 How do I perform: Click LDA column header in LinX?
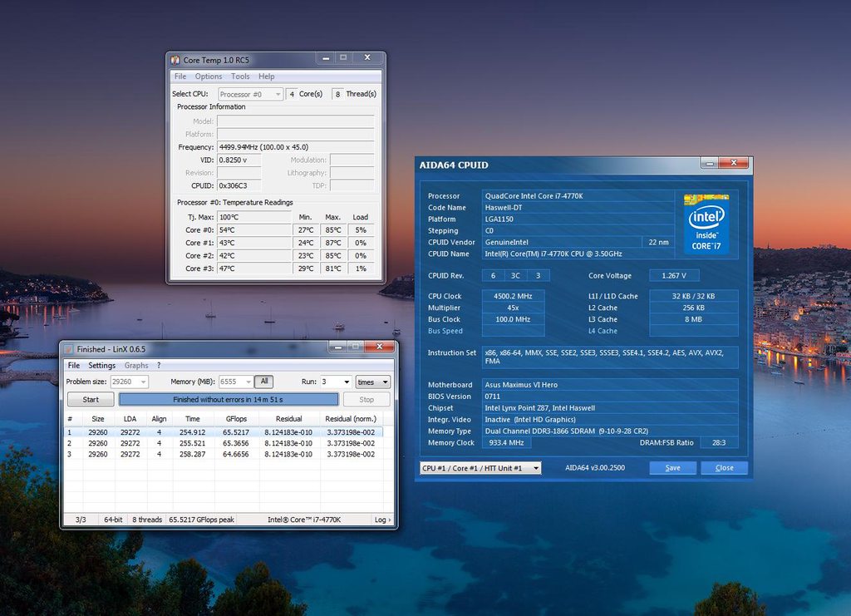[130, 419]
